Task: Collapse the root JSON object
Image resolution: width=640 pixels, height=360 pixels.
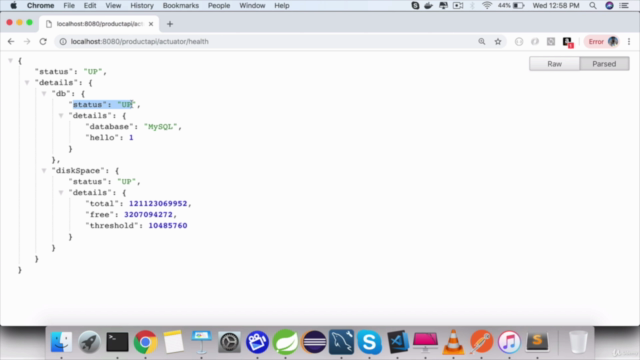Action: [10, 61]
